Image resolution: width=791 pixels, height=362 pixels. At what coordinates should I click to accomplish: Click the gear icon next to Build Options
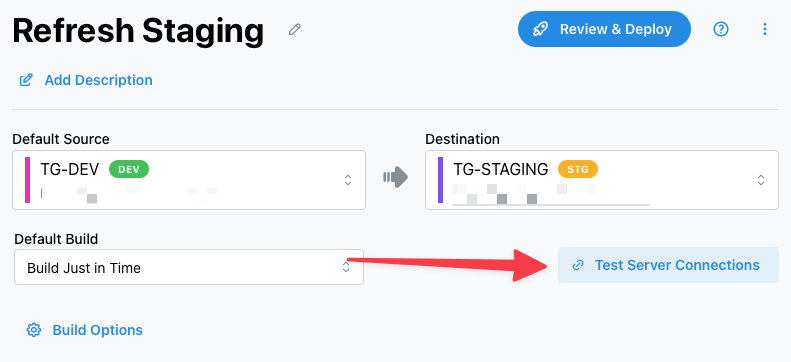pyautogui.click(x=34, y=330)
